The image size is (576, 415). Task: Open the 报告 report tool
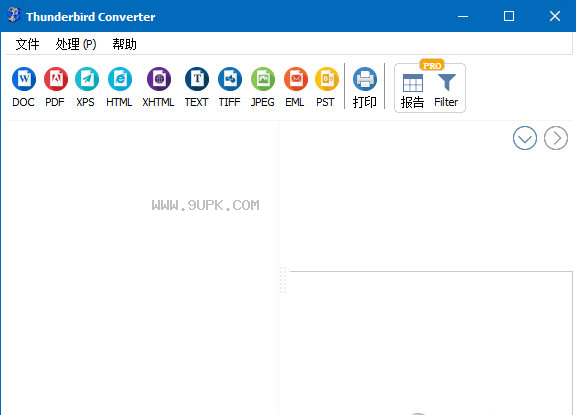[412, 91]
